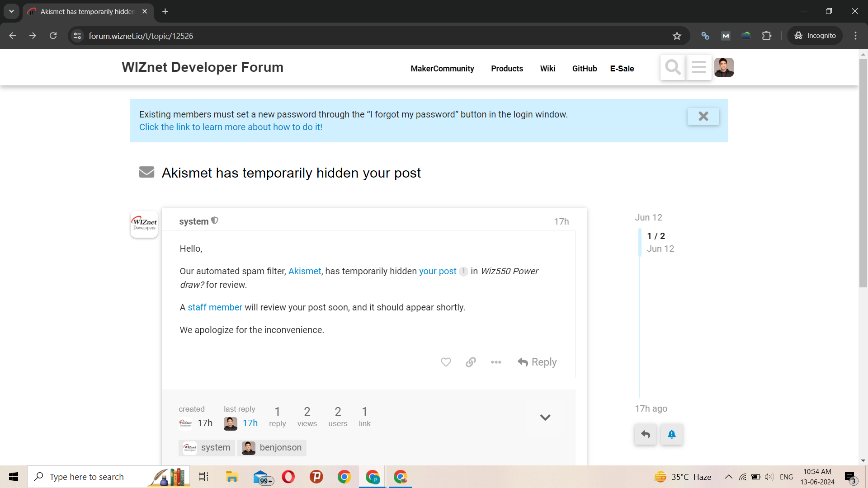Click the page vertical scrollbar
This screenshot has width=868, height=488.
pyautogui.click(x=863, y=173)
